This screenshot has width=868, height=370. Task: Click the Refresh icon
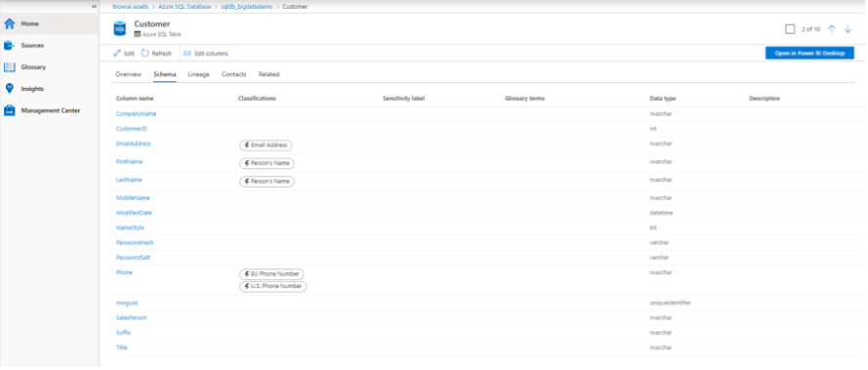coord(145,54)
